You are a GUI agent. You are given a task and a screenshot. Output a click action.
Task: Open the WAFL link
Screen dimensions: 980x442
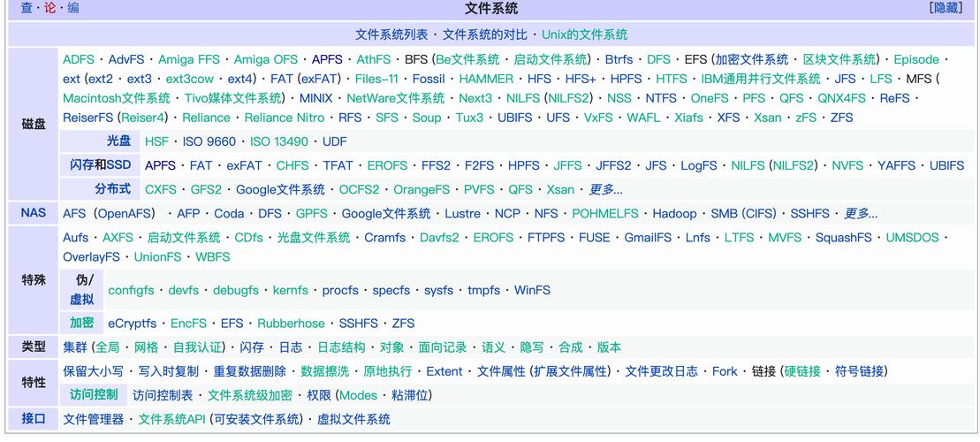(x=643, y=118)
